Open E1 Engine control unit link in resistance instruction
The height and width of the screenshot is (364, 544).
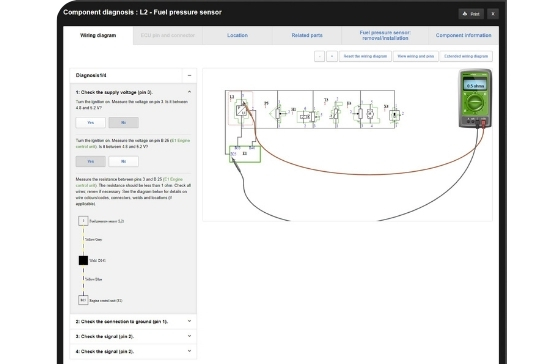click(x=173, y=179)
